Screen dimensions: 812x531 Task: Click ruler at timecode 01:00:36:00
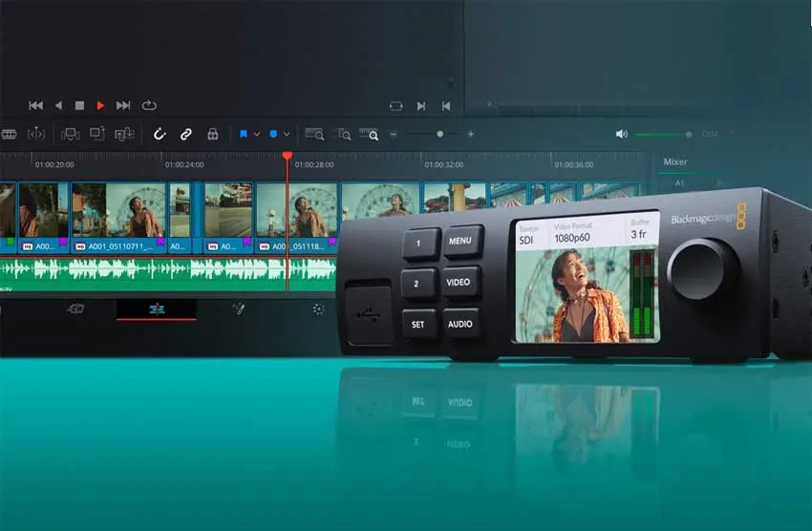click(574, 164)
